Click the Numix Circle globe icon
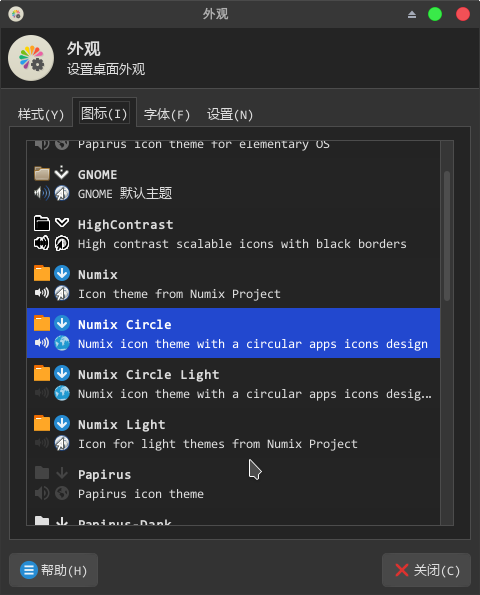The height and width of the screenshot is (595, 480). coord(62,343)
